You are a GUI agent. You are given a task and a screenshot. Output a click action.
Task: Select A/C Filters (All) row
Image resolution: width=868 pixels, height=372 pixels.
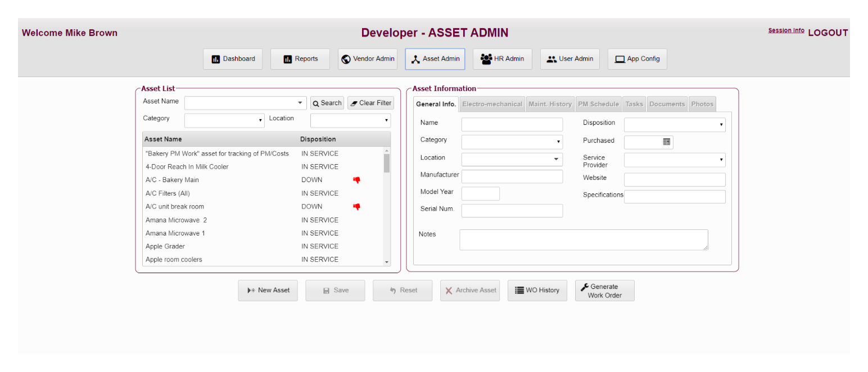click(x=263, y=193)
